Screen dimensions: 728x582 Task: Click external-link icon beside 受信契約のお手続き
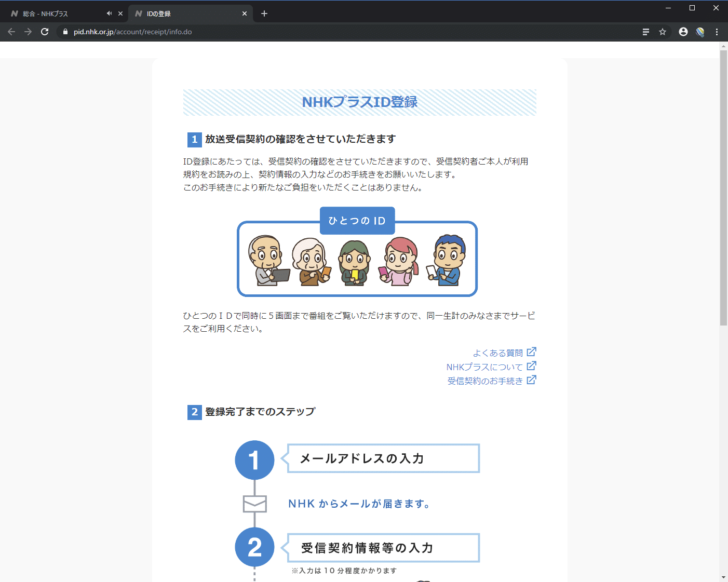531,380
